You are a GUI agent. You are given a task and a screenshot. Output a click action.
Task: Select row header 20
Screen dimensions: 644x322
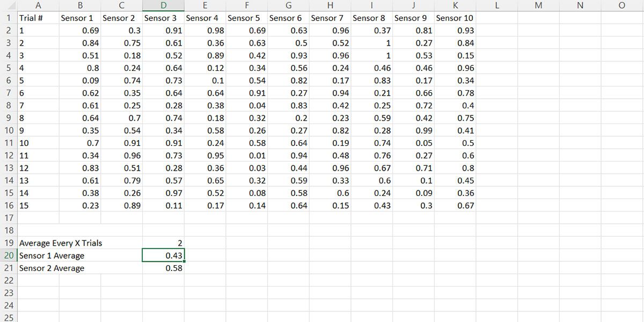9,255
